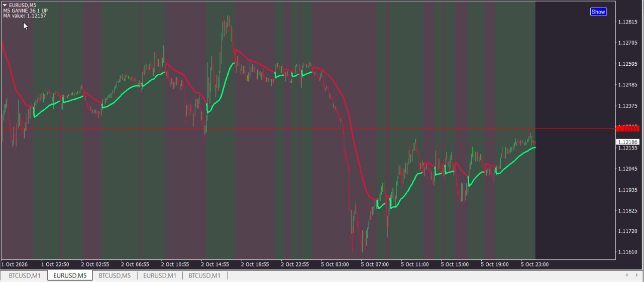The image size is (644, 282).
Task: Click the '2 Oct 10:55' time axis label
Action: 175,264
